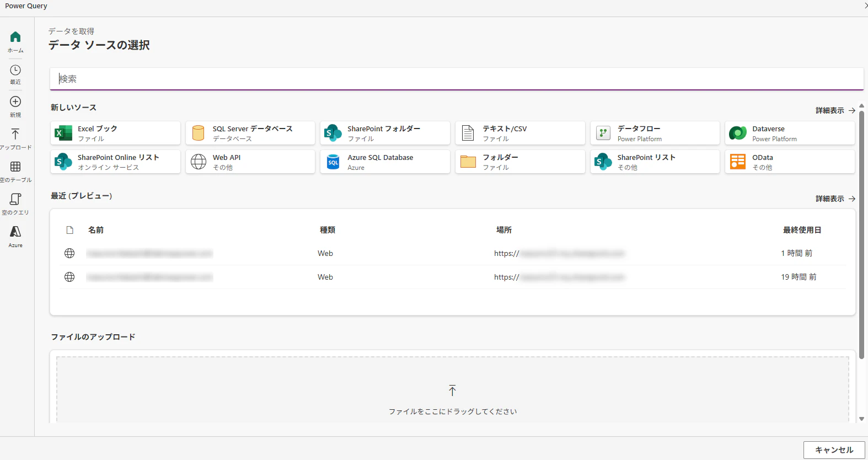The height and width of the screenshot is (460, 868).
Task: Click ファイルをここにドラッグしてください text
Action: [x=453, y=411]
